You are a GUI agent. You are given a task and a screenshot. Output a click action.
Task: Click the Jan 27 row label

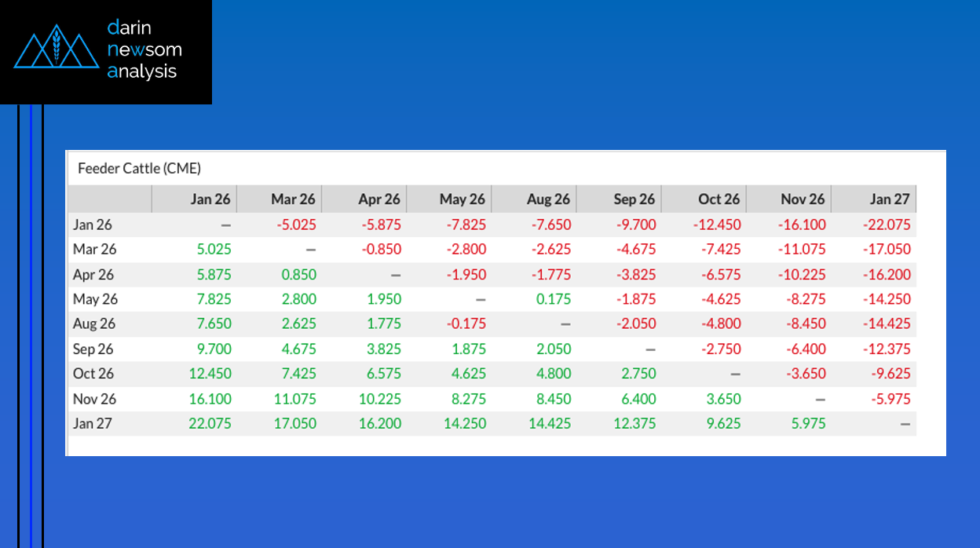pyautogui.click(x=93, y=424)
